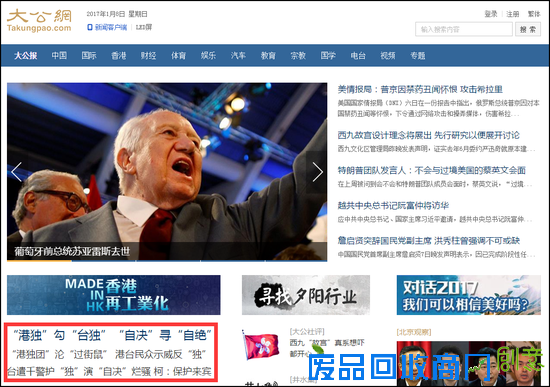550x387 pixels.
Task: Click summary text starting 美国国家情报局（DNI）
Action: 438,108
